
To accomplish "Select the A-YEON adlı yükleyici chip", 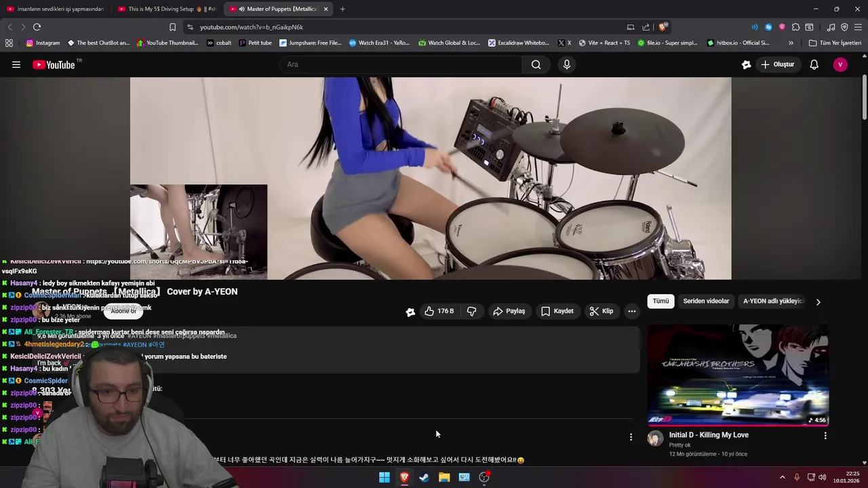I will [x=773, y=301].
